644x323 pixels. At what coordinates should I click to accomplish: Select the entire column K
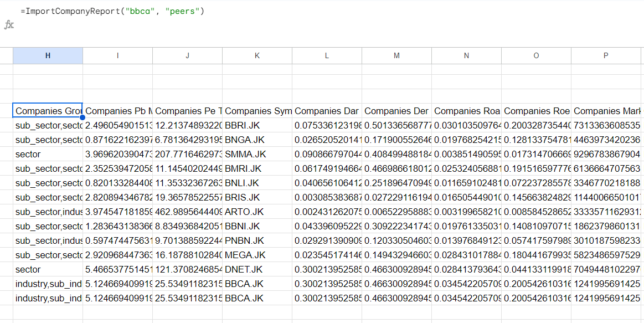257,55
